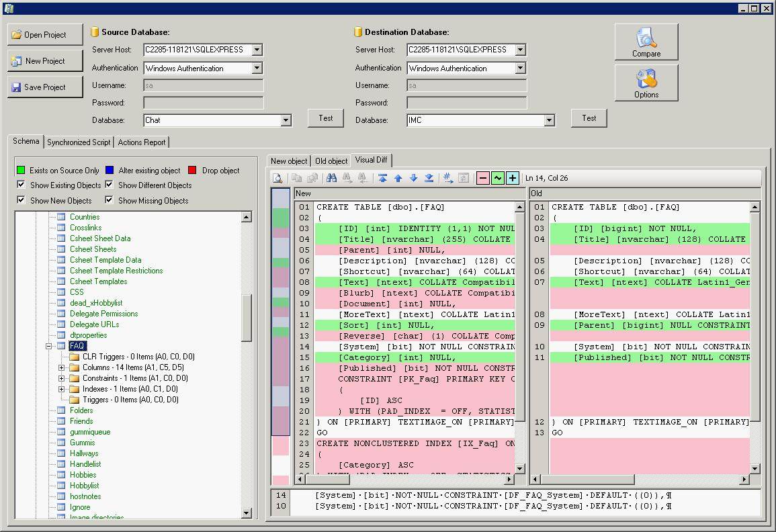Image resolution: width=776 pixels, height=532 pixels.
Task: Open the Options button
Action: [x=646, y=83]
